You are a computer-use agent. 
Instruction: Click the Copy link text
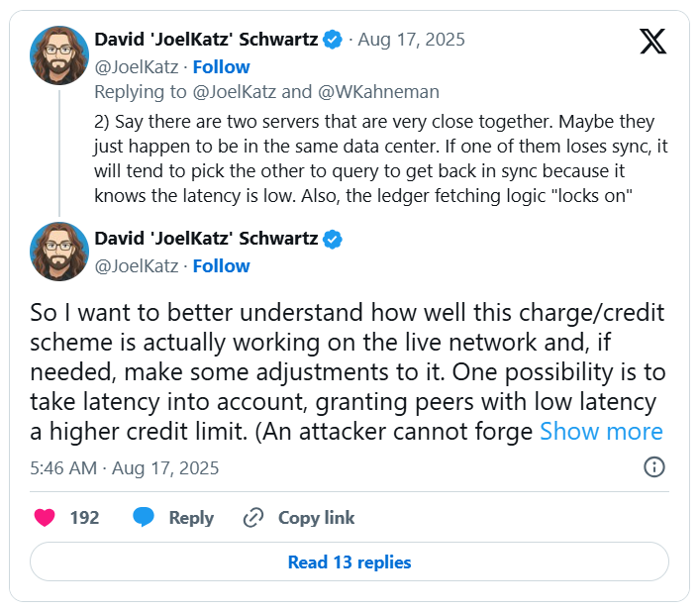click(x=316, y=517)
